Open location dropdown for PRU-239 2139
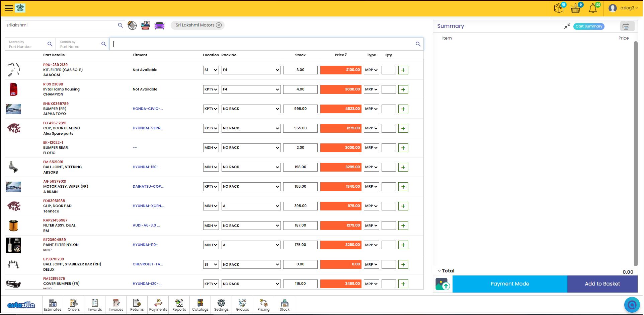This screenshot has width=644, height=315. pos(211,70)
